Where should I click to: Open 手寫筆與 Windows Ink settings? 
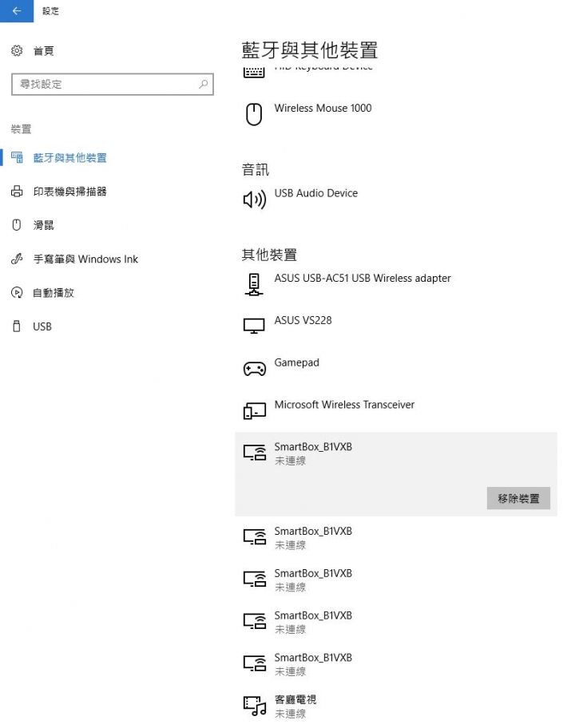(x=85, y=259)
